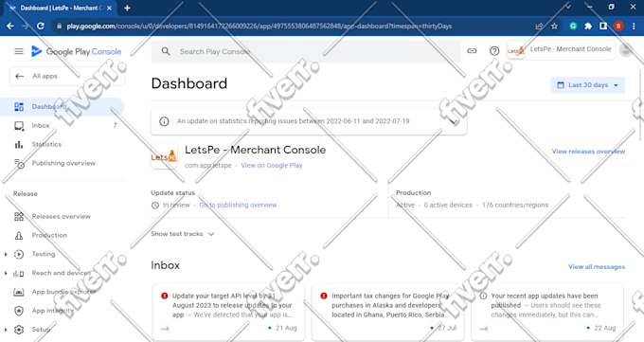This screenshot has height=342, width=644.
Task: Open the Chrome profile avatar S
Action: 618,26
